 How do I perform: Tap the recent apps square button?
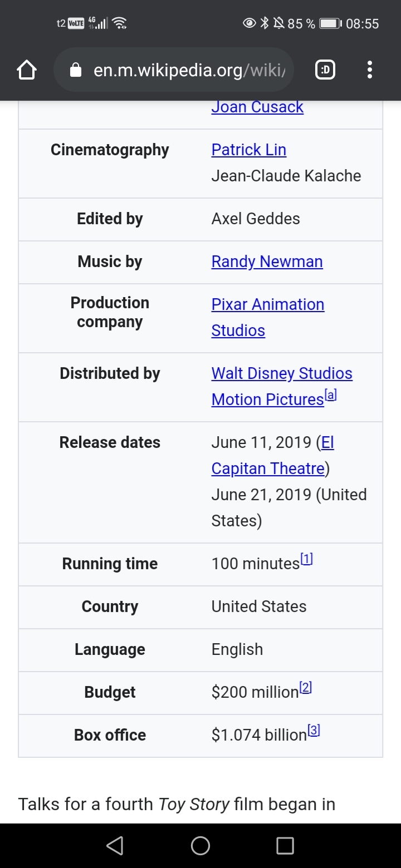pos(285,846)
